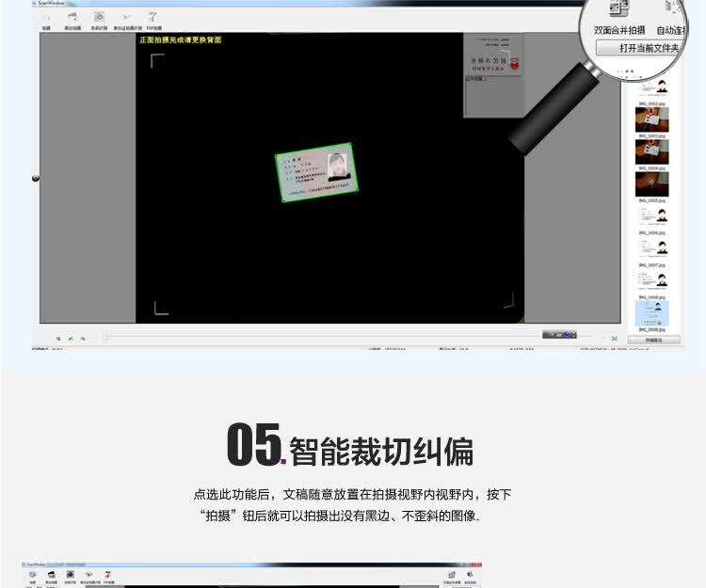Click the 拍摄 icon in lower ScanWindow toolbar
The width and height of the screenshot is (706, 588).
tap(32, 575)
